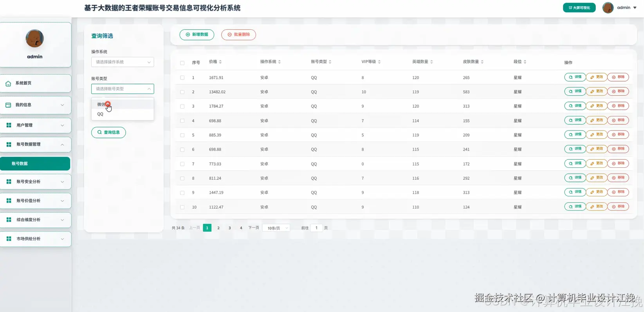644x312 pixels.
Task: Click the 查询信息 search button
Action: click(x=108, y=132)
